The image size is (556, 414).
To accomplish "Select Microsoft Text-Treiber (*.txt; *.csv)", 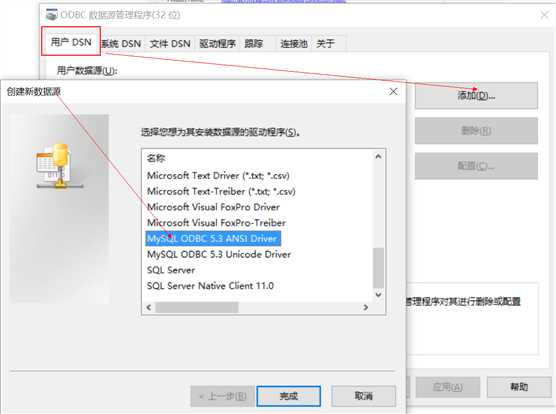I will [221, 191].
